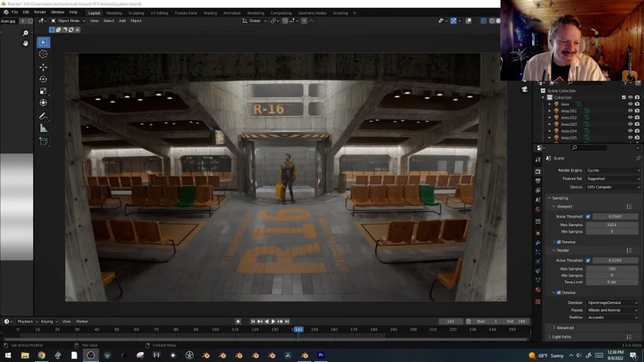Open the Device GPU Compute dropdown
The image size is (644, 362).
613,187
